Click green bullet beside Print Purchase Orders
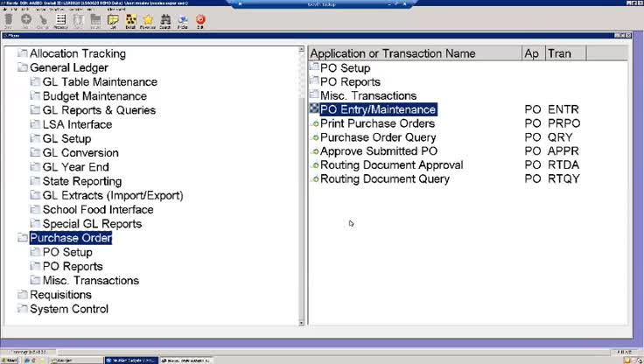This screenshot has height=364, width=644. 315,123
